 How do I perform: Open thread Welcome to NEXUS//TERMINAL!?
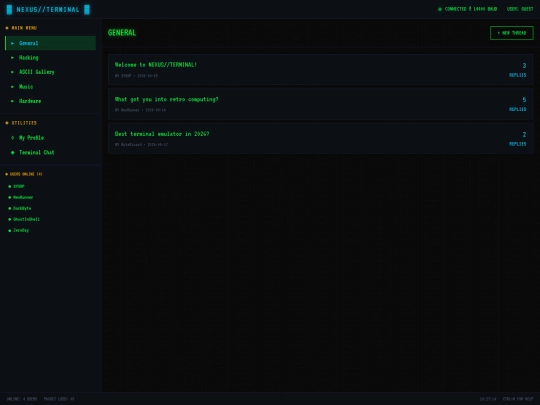(321, 70)
